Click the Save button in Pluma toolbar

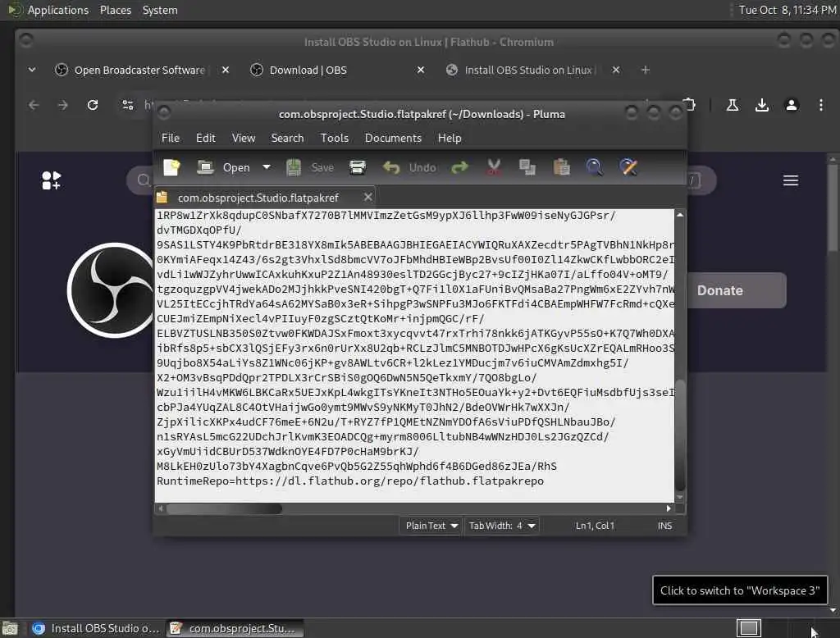click(309, 167)
